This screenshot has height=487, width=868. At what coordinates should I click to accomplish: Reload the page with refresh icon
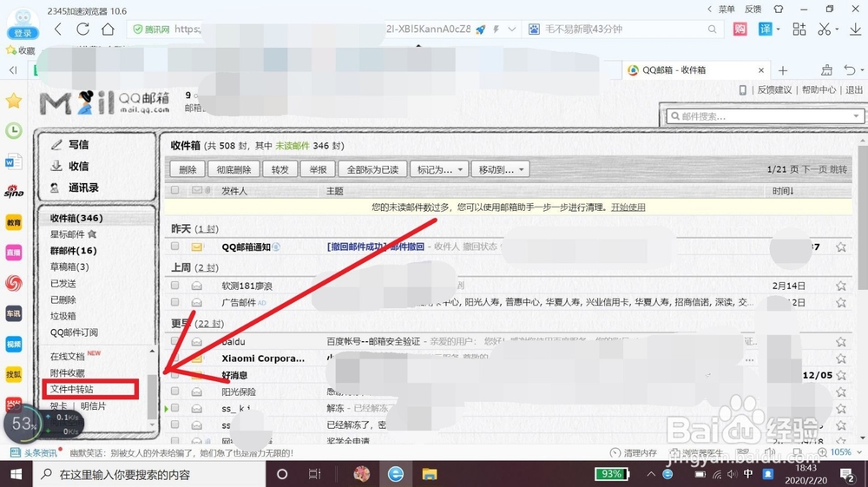tap(83, 29)
